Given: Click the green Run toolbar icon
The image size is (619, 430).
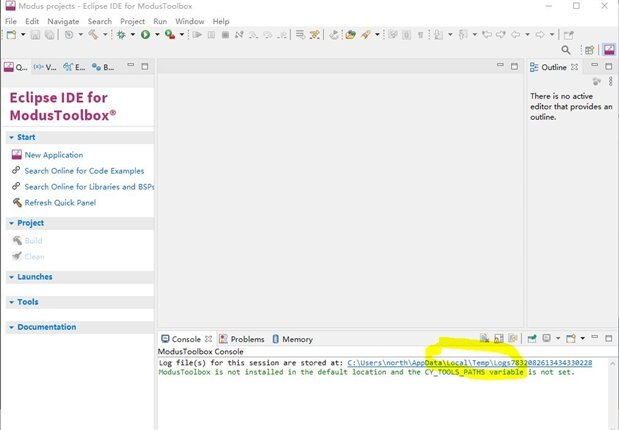Looking at the screenshot, I should click(x=145, y=35).
